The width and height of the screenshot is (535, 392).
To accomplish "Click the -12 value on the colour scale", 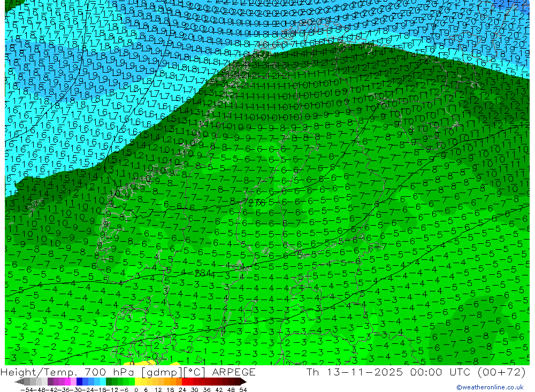I will tap(112, 390).
